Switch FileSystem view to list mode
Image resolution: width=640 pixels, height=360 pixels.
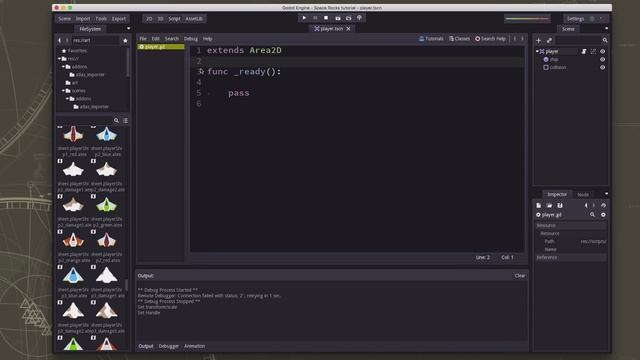click(x=125, y=120)
